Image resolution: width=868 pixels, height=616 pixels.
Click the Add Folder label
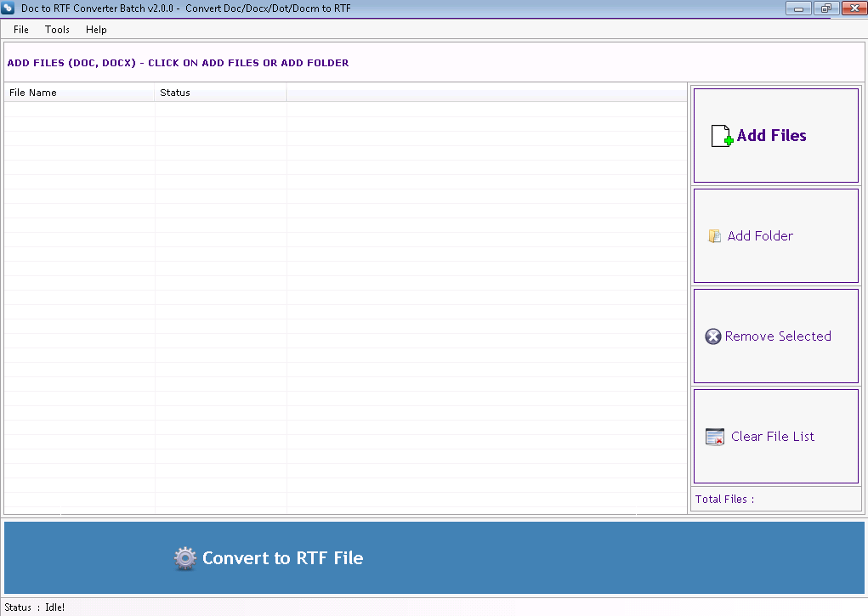coord(760,236)
